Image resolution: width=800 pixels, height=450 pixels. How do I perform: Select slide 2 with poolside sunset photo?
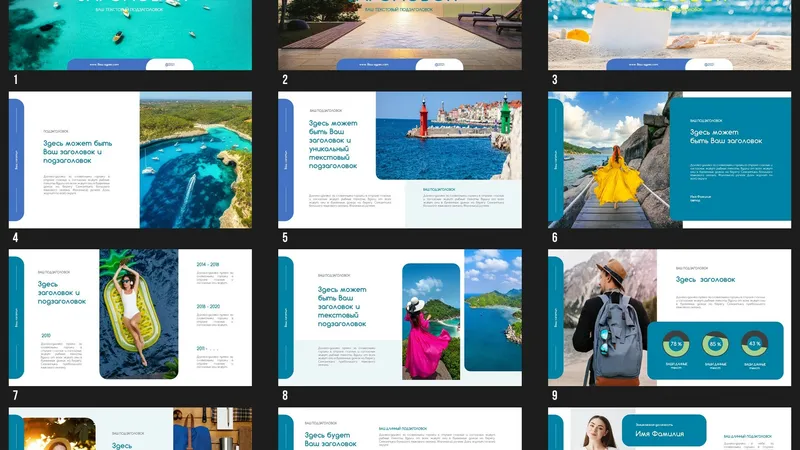tap(399, 35)
